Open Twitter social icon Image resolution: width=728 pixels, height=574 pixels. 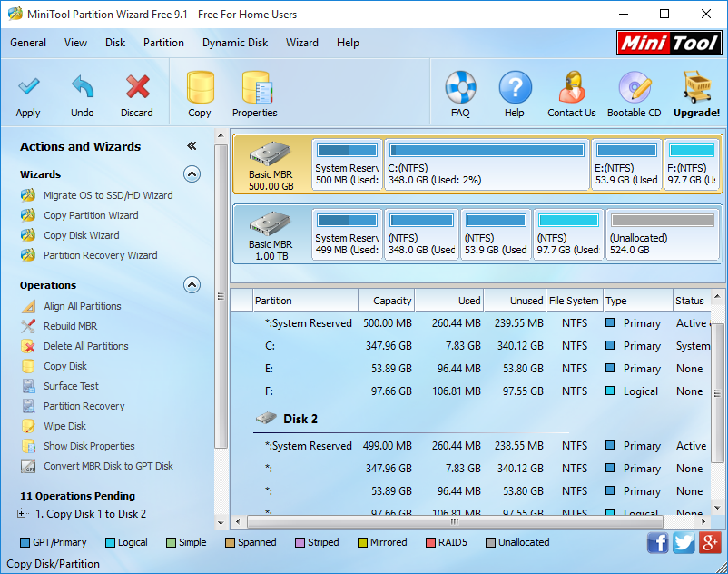pos(684,542)
